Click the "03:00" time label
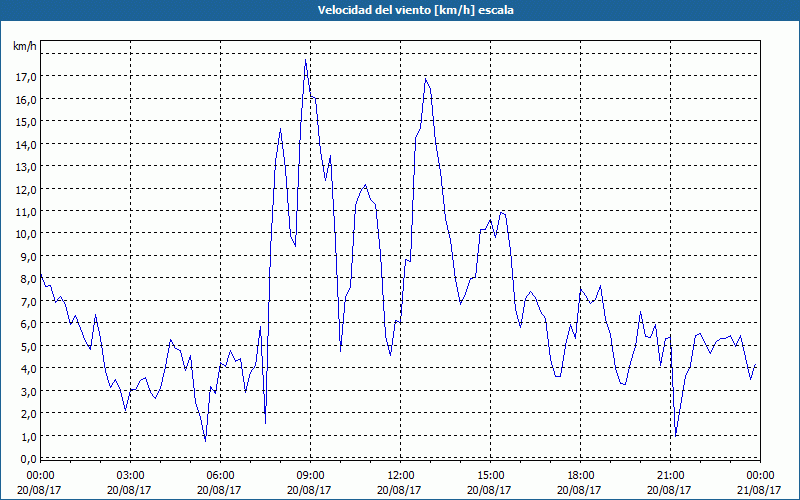Viewport: 800px width, 500px height. click(x=131, y=475)
